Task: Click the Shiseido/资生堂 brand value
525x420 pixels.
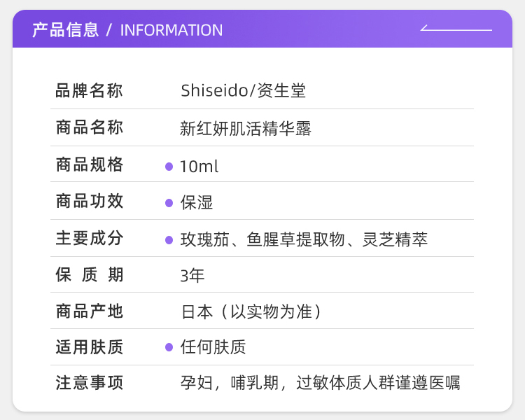Action: coord(243,91)
